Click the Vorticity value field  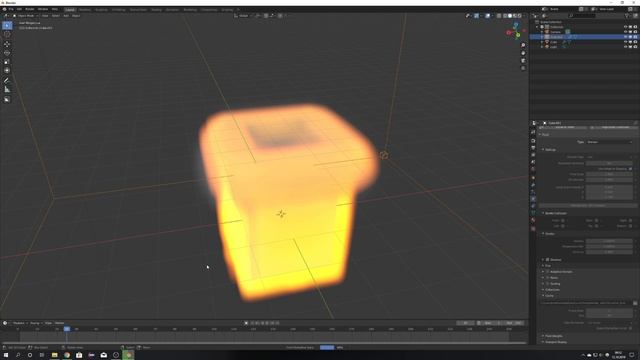(609, 252)
